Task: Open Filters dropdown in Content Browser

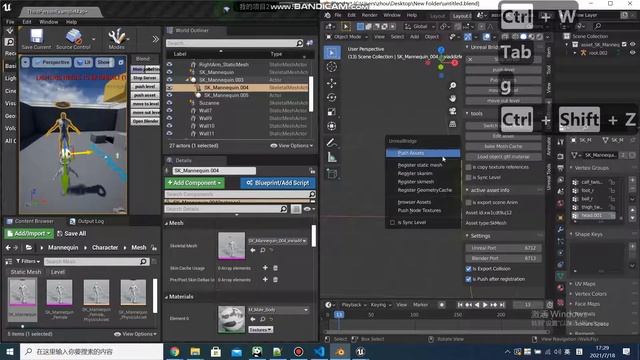Action: [28, 261]
